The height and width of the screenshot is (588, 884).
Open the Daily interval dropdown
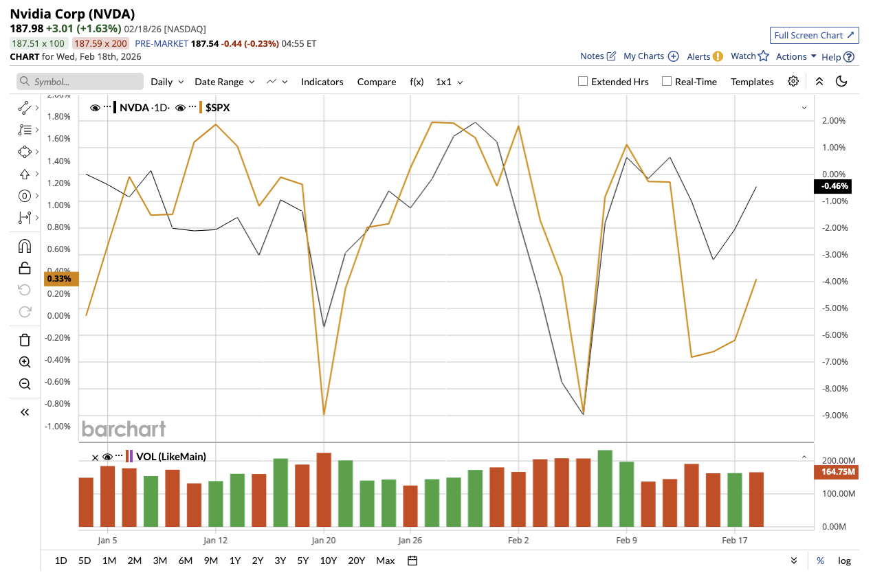pyautogui.click(x=167, y=82)
